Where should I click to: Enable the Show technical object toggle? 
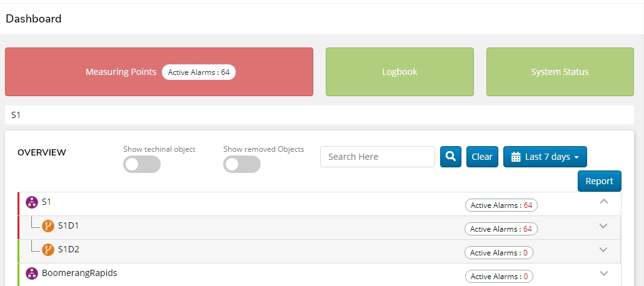pos(142,164)
